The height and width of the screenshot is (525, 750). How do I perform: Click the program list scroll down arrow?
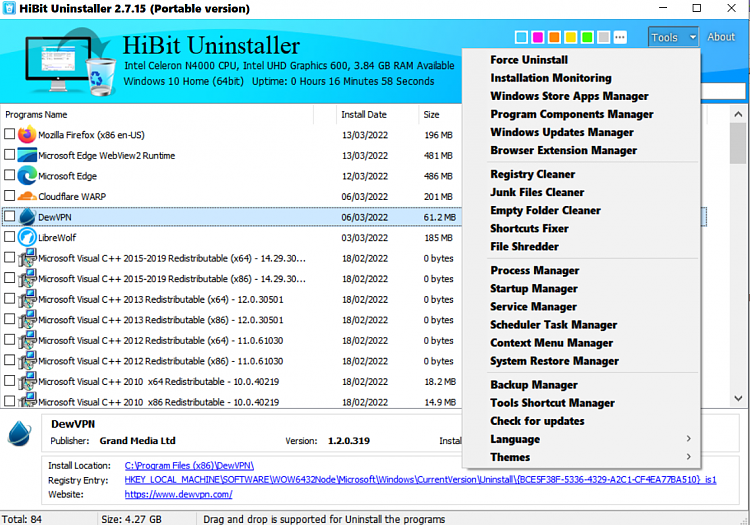pos(738,398)
